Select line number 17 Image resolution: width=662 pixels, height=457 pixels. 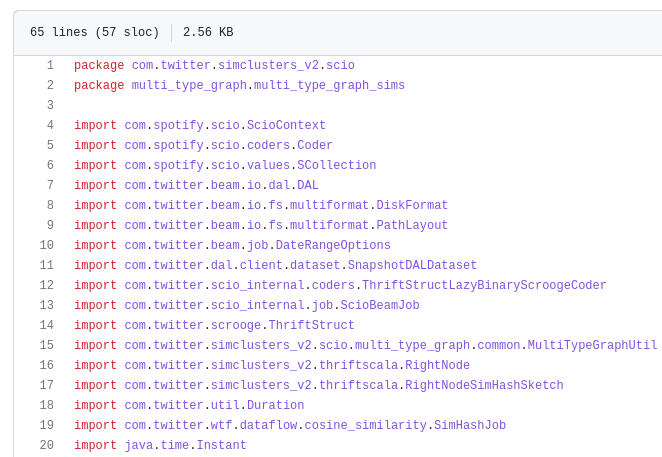point(46,385)
